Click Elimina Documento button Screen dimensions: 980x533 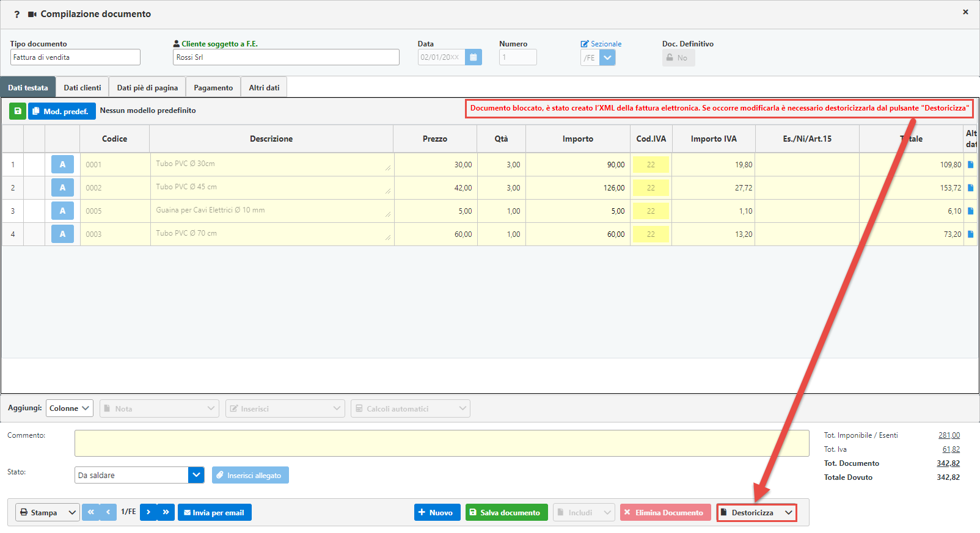point(665,512)
